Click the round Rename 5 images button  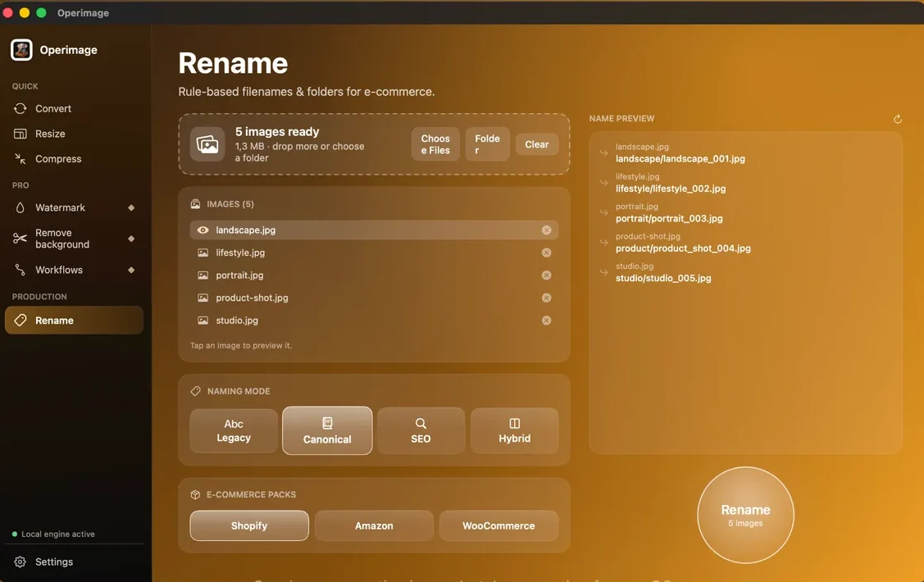(745, 515)
